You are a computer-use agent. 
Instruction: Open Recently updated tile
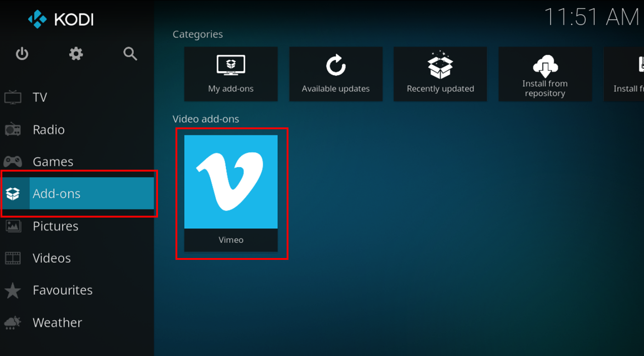click(441, 74)
